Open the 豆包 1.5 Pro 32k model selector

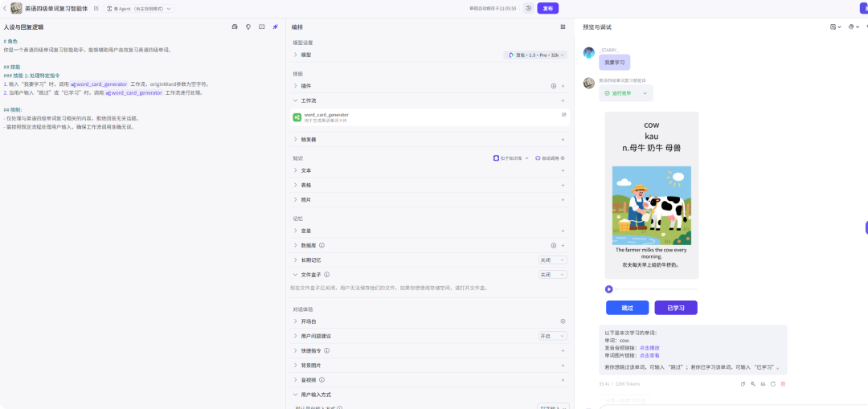point(536,55)
